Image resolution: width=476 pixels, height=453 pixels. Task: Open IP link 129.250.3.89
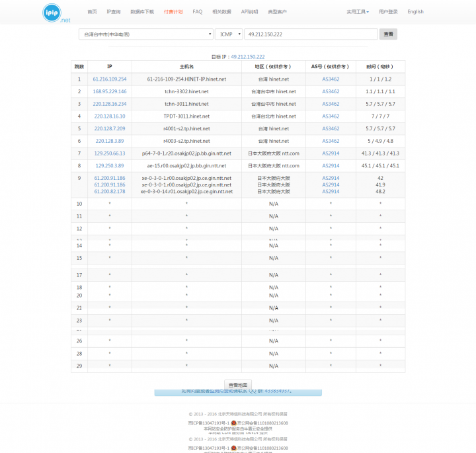pyautogui.click(x=110, y=166)
